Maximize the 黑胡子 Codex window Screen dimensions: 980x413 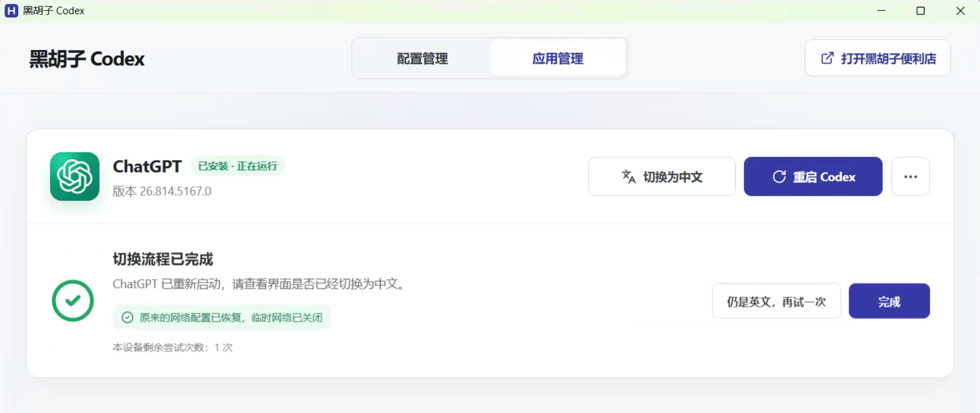[x=921, y=10]
